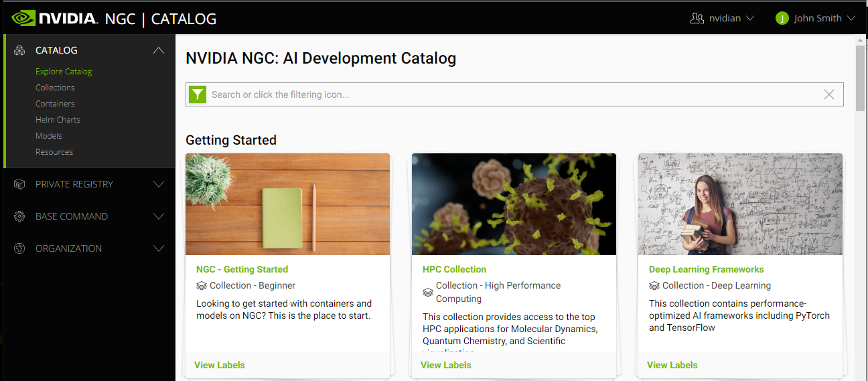
Task: Click the green filter funnel icon
Action: point(197,94)
